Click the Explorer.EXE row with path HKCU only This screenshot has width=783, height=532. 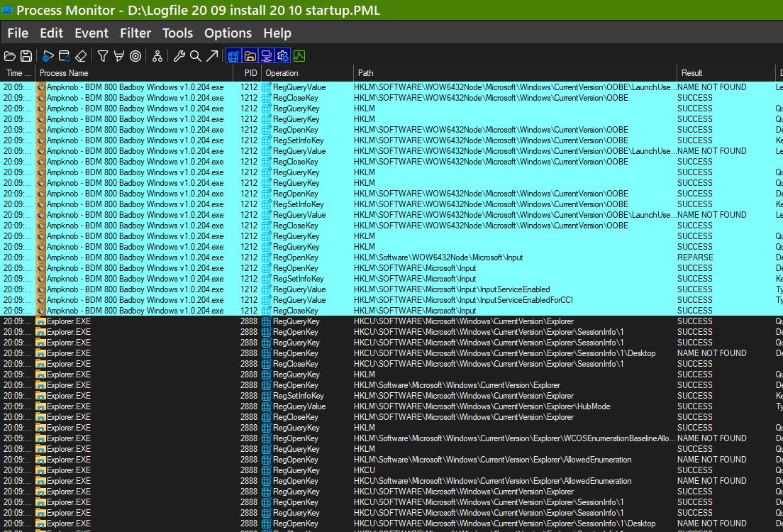pos(391,470)
